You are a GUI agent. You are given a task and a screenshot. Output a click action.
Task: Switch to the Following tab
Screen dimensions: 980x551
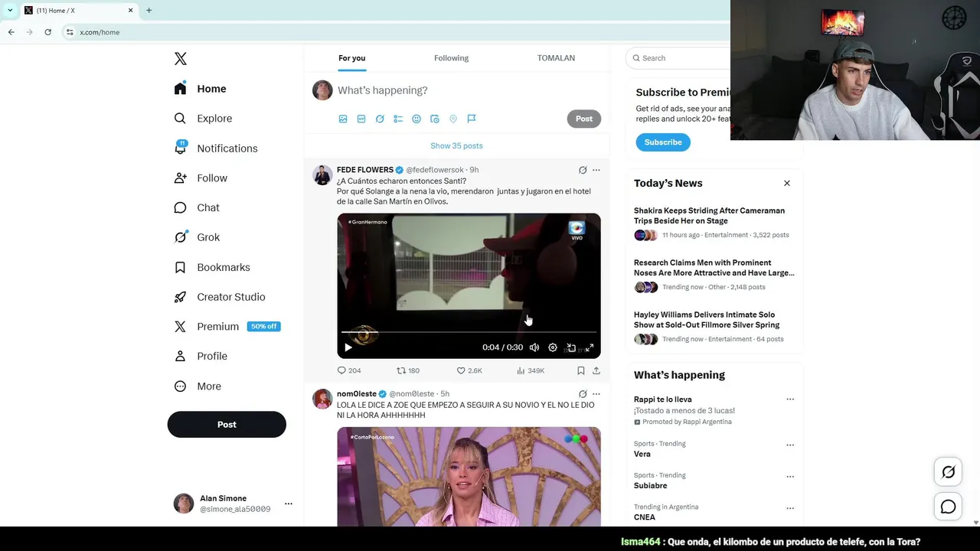click(x=451, y=58)
